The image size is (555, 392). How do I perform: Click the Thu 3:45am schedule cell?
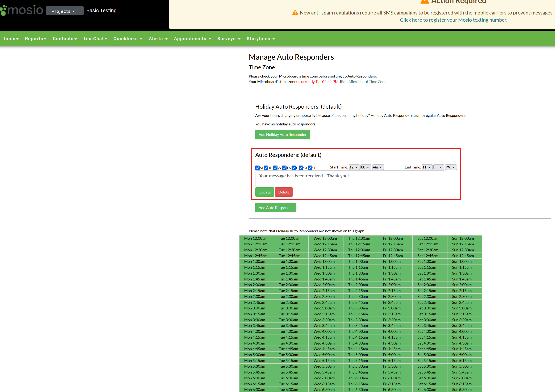pyautogui.click(x=360, y=326)
